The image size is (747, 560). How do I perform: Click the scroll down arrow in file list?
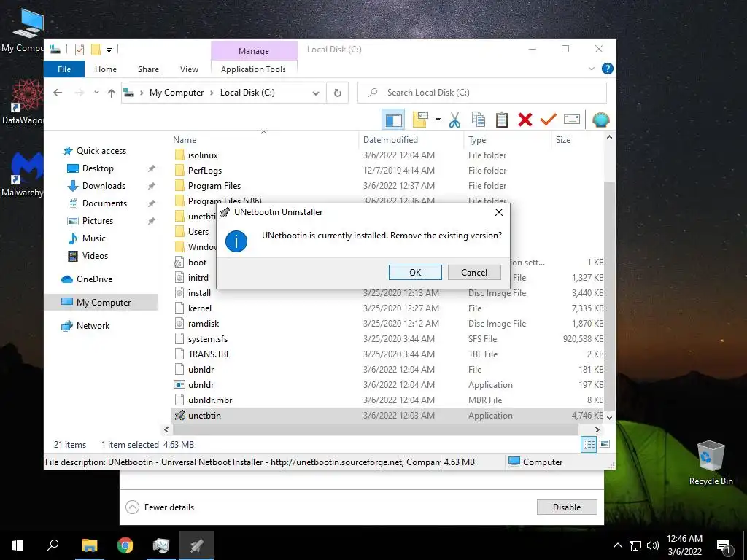609,416
